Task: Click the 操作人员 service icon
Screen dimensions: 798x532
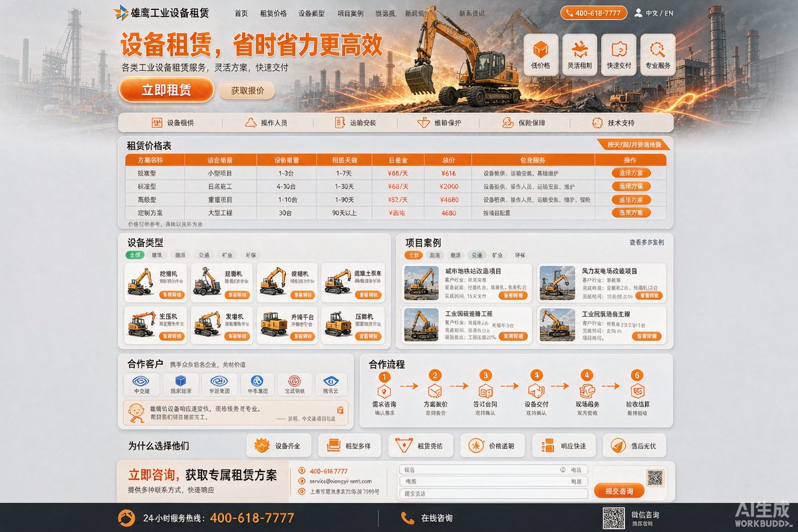Action: pyautogui.click(x=251, y=122)
